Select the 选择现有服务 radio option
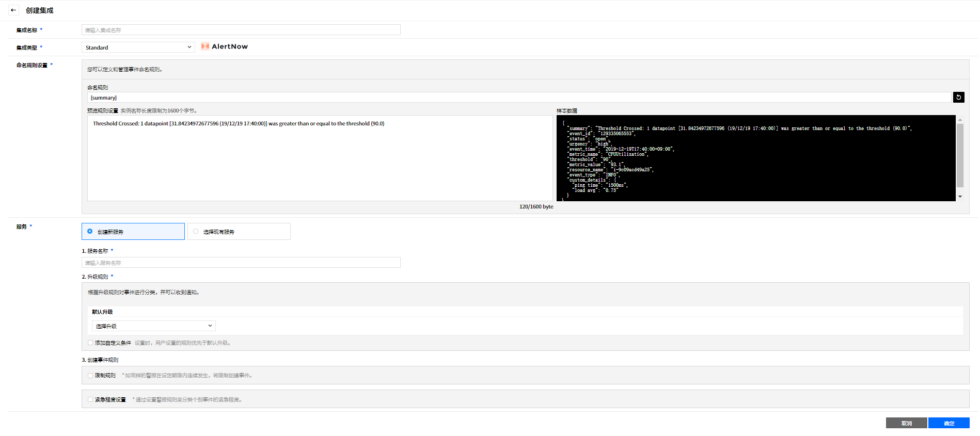Screen dimensions: 980x436 196,232
